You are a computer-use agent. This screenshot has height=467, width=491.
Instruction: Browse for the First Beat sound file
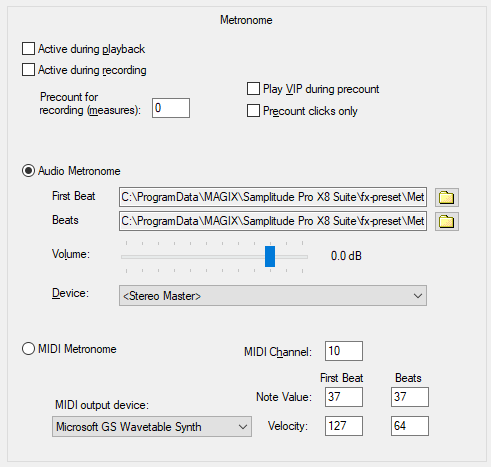447,197
